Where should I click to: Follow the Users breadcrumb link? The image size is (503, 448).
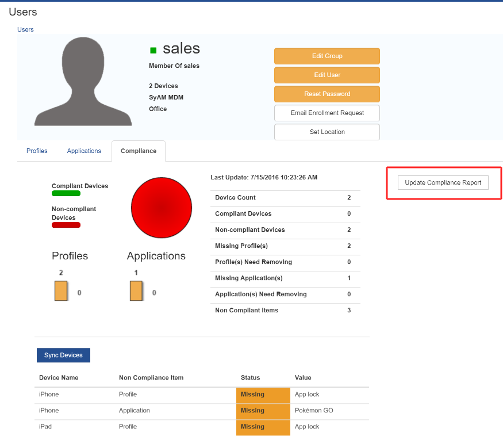coord(25,29)
